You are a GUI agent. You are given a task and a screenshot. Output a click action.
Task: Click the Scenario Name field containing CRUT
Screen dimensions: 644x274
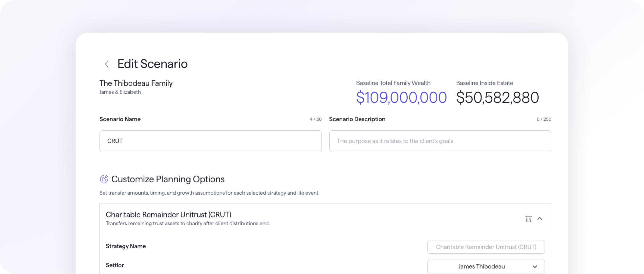tap(210, 141)
